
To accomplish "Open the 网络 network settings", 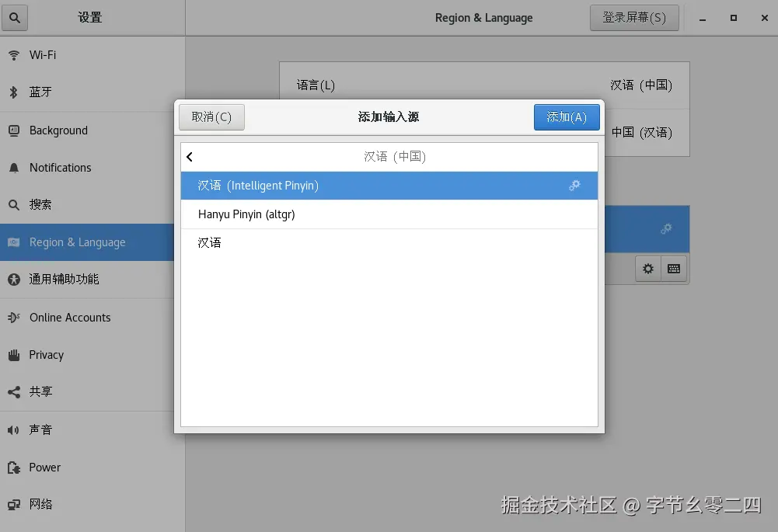I will [x=92, y=504].
